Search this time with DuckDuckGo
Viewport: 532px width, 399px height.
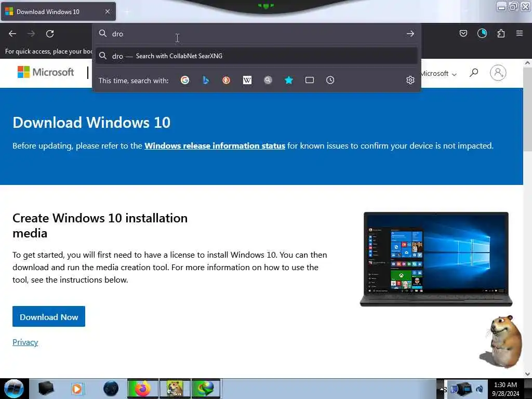point(227,80)
